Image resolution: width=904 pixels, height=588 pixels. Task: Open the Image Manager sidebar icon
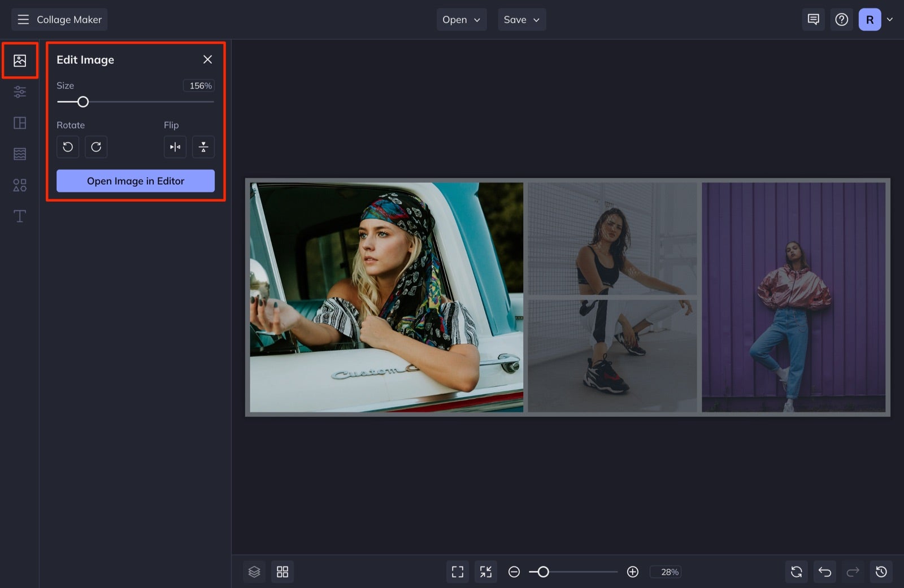pyautogui.click(x=20, y=60)
